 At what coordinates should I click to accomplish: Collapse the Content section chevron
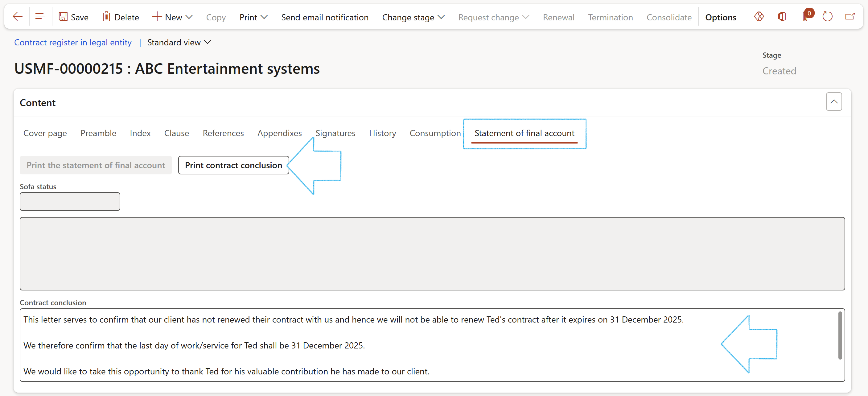834,102
